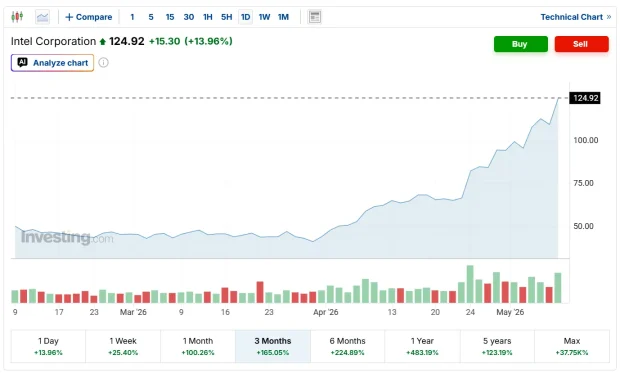Choose the 1W interval
This screenshot has height=373, width=620.
click(x=264, y=17)
